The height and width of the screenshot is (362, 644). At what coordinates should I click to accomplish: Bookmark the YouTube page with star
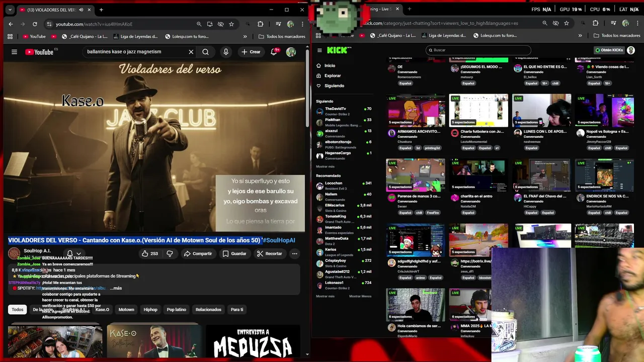click(231, 24)
